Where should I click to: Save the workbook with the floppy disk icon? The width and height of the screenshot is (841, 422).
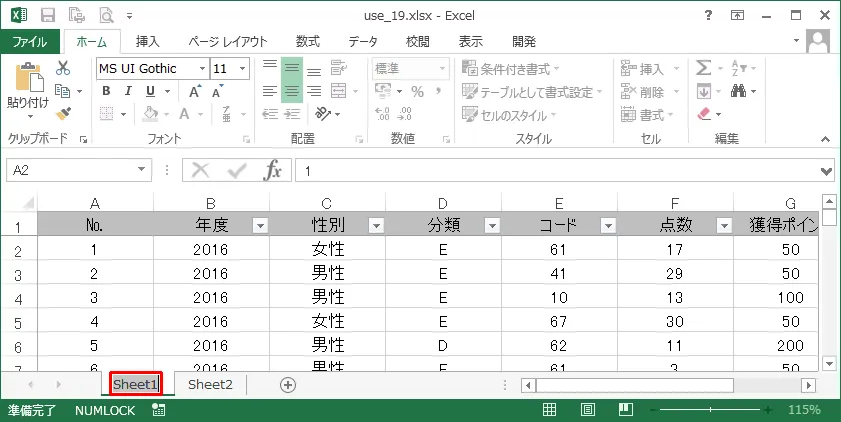[48, 16]
